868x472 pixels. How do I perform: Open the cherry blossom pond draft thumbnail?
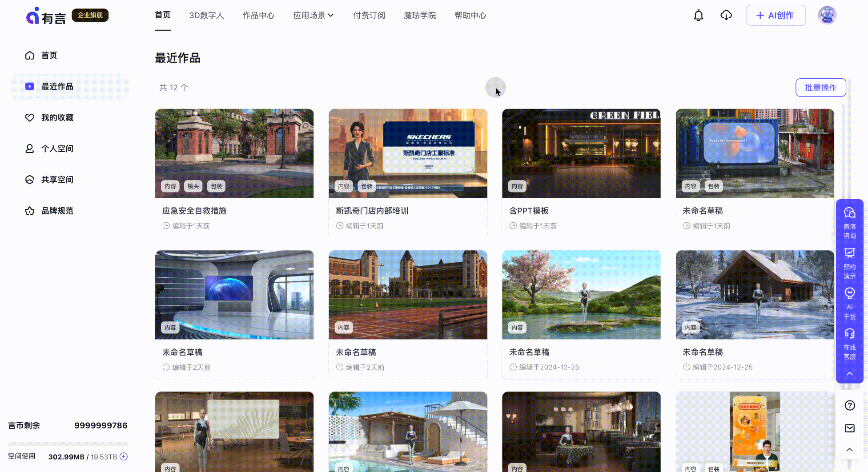[x=581, y=295]
